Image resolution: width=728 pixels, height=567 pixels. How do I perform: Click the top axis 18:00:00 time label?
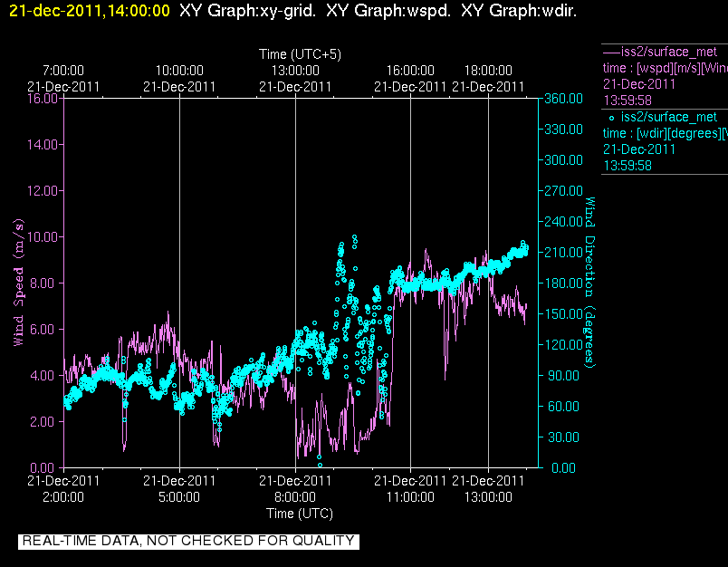click(488, 71)
